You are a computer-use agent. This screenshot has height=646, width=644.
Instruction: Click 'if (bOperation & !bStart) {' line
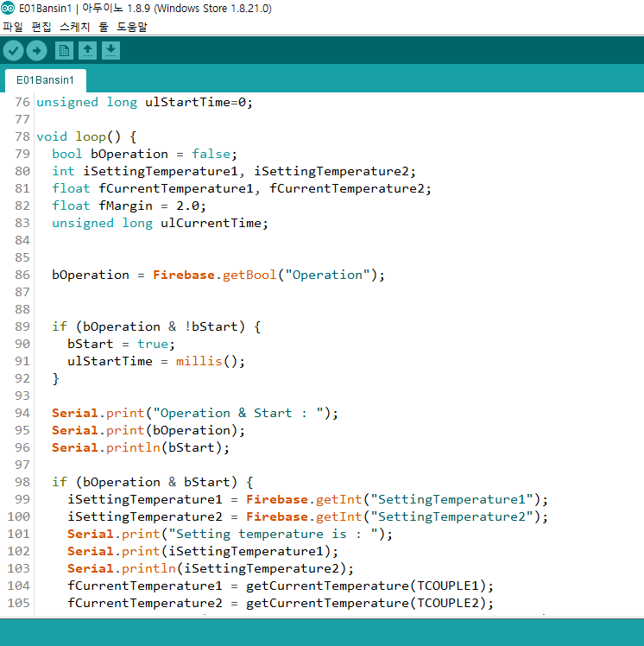tap(156, 326)
